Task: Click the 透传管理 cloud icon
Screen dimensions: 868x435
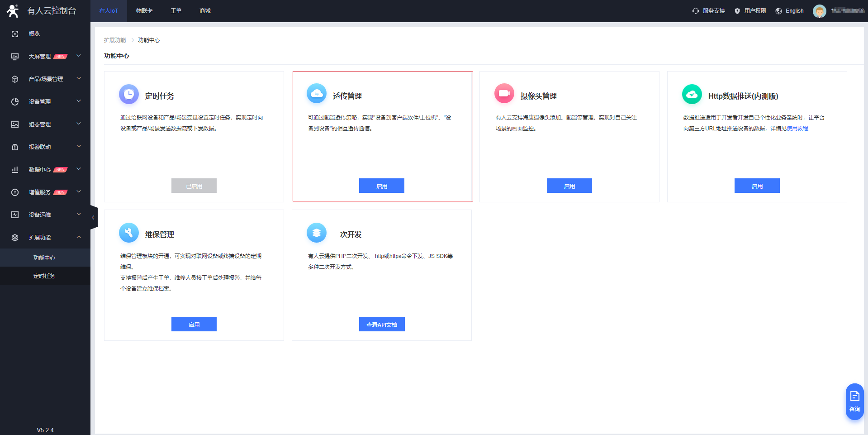Action: click(317, 94)
